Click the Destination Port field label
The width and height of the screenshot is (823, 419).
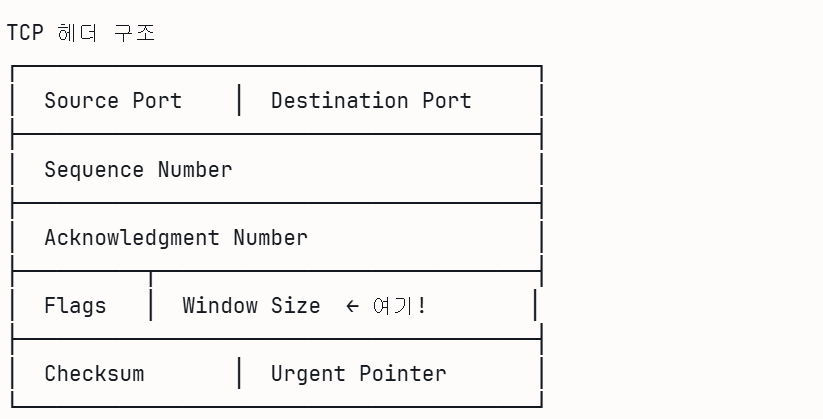point(371,101)
